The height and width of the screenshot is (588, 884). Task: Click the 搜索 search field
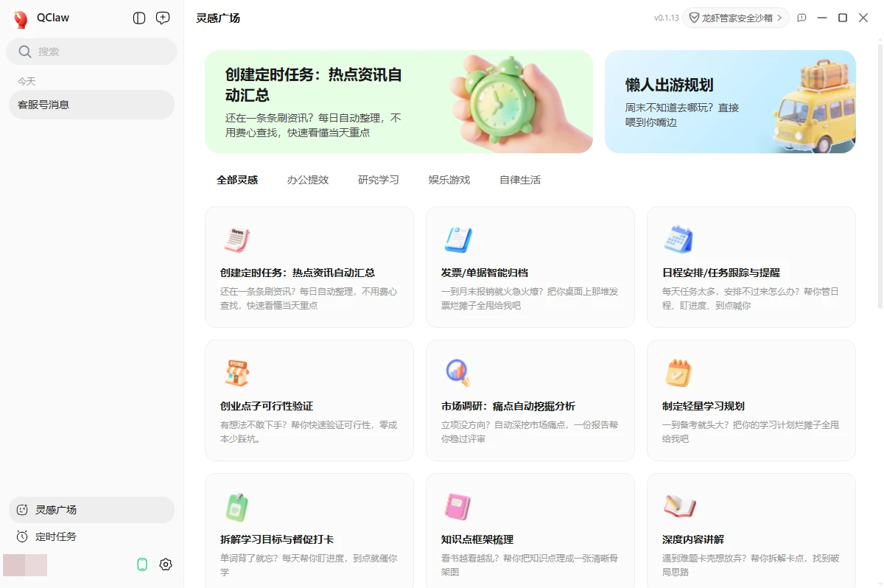pyautogui.click(x=91, y=52)
